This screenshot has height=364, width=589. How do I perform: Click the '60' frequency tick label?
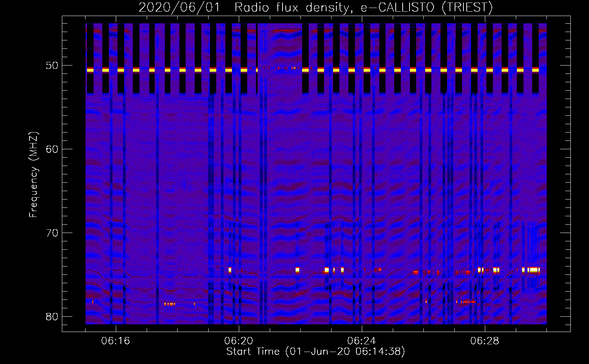(52, 149)
